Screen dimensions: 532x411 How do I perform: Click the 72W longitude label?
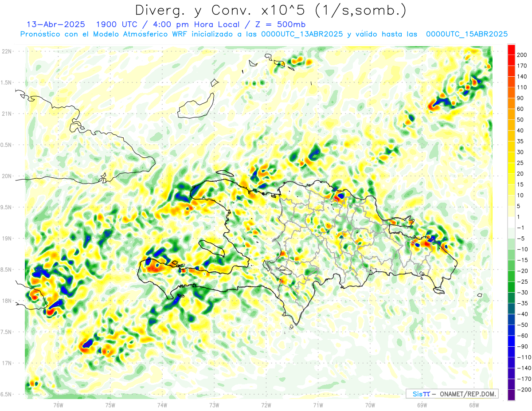point(266,405)
